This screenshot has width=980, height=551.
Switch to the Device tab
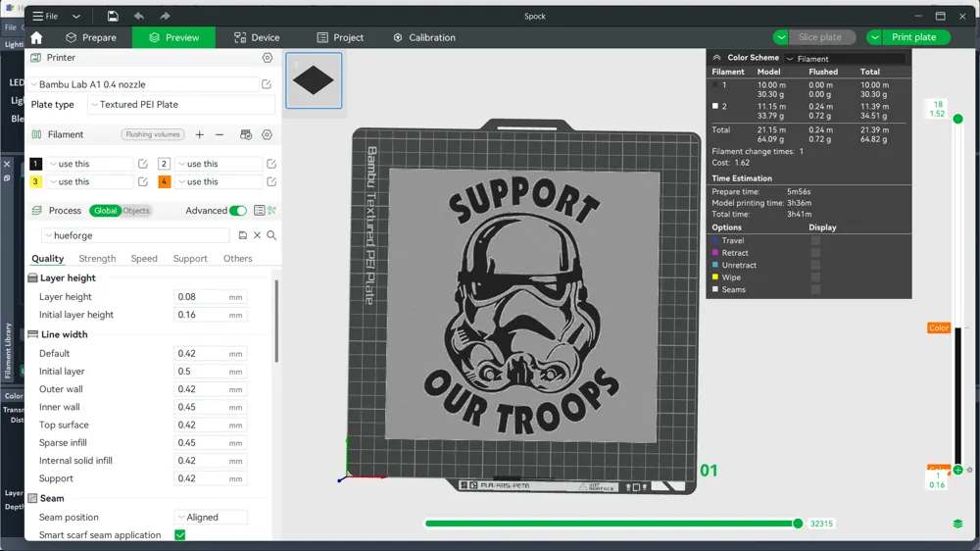coord(257,37)
